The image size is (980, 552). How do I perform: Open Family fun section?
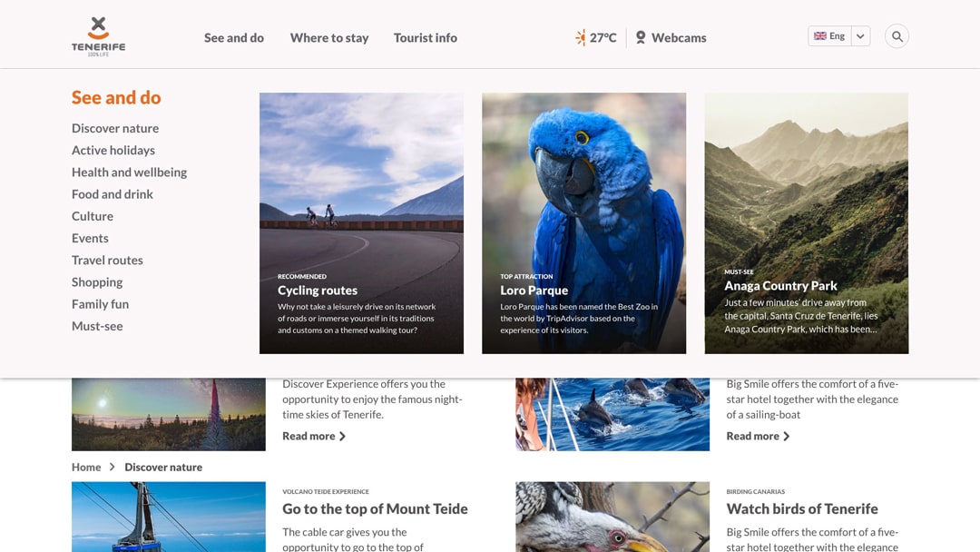(100, 304)
